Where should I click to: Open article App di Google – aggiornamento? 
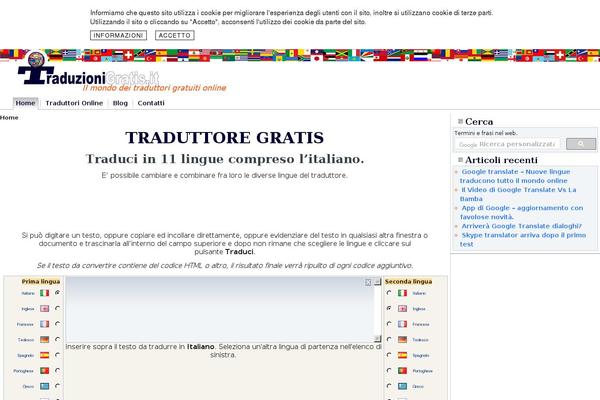(521, 212)
